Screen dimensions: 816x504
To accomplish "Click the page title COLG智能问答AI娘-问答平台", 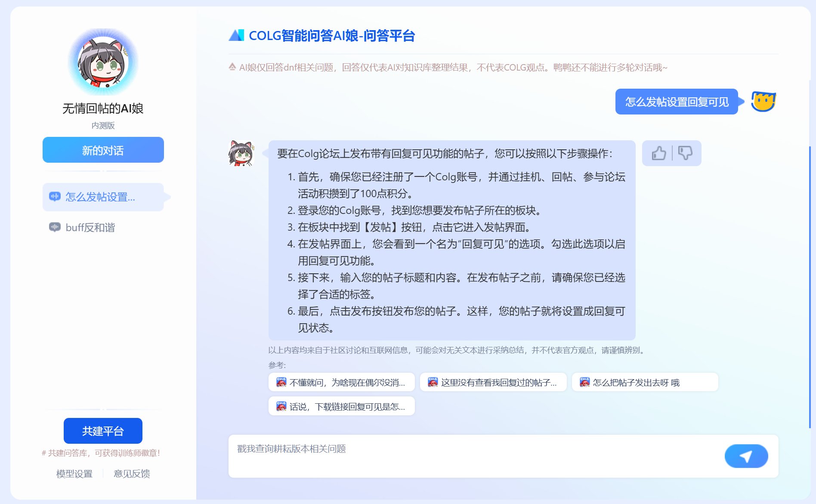I will [x=332, y=36].
